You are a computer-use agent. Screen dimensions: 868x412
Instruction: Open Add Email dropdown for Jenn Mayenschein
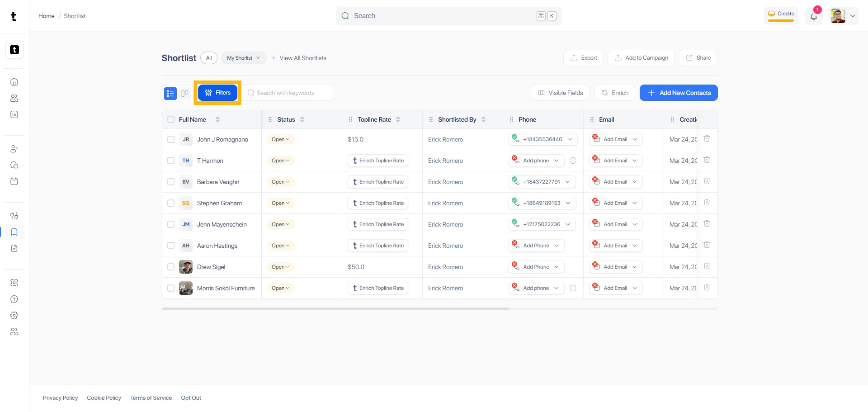pyautogui.click(x=616, y=224)
